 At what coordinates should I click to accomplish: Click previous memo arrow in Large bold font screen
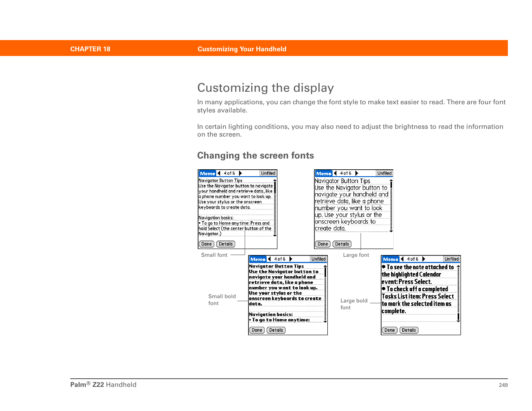pos(402,259)
